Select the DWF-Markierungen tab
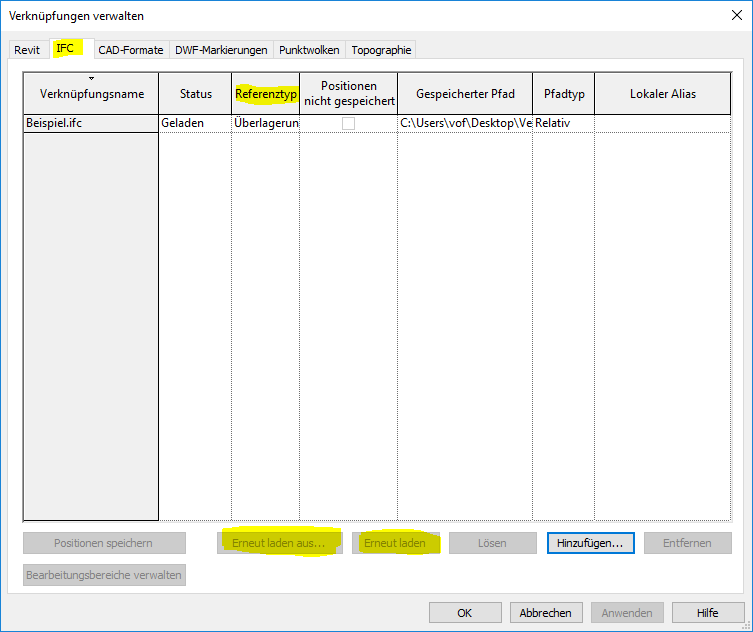The image size is (753, 632). pos(221,50)
